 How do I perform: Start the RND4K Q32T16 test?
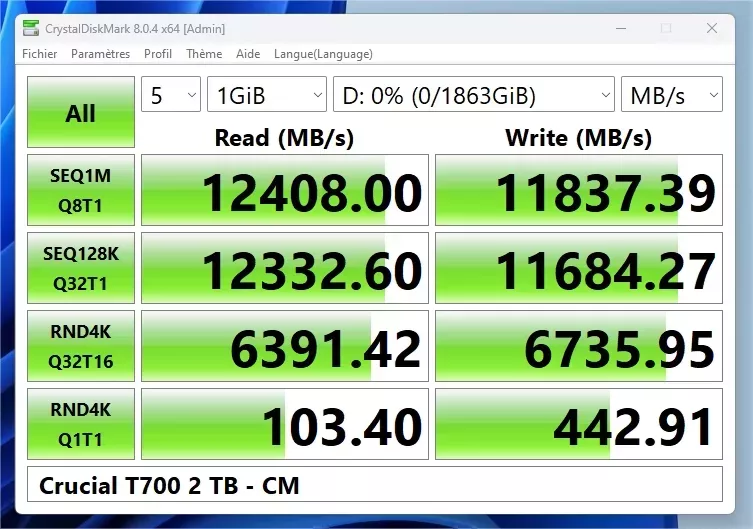pyautogui.click(x=81, y=346)
